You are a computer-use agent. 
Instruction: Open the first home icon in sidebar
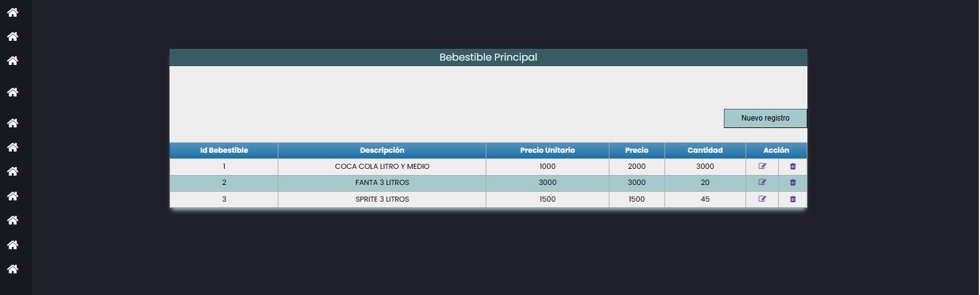[12, 12]
